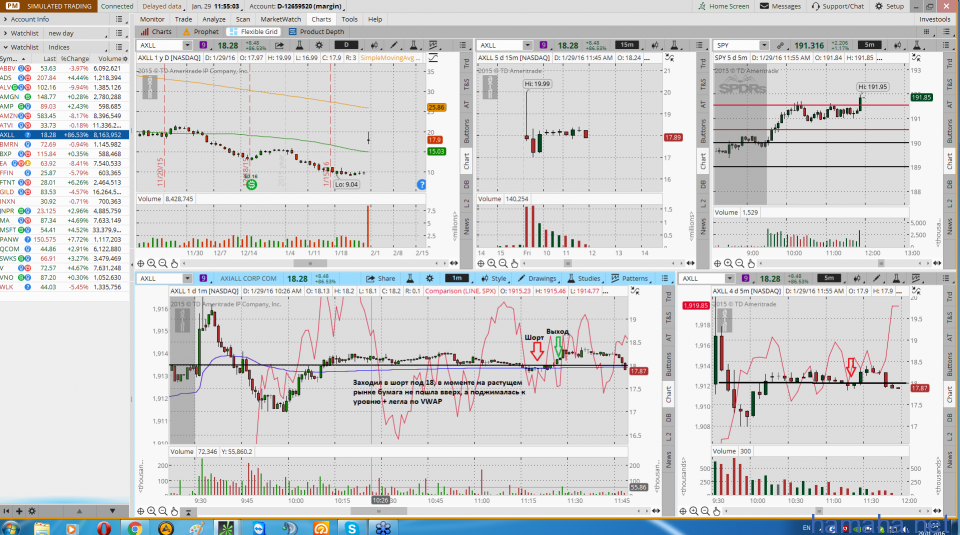
Task: Open Patterns menu on AXLL 1m chart
Action: 629,279
